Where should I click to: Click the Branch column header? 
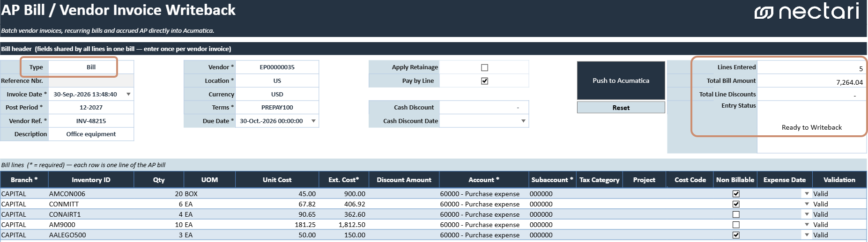(24, 180)
